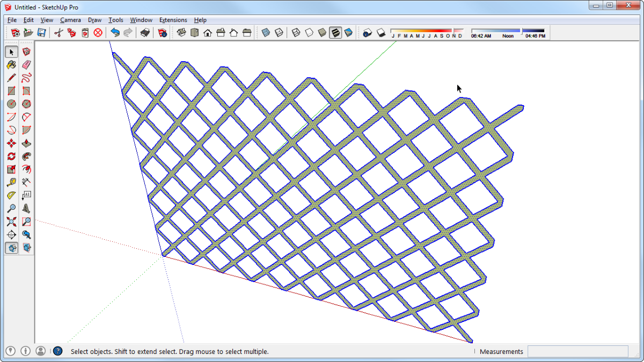The height and width of the screenshot is (362, 644).
Task: Click the shadow date month slider
Action: (427, 31)
